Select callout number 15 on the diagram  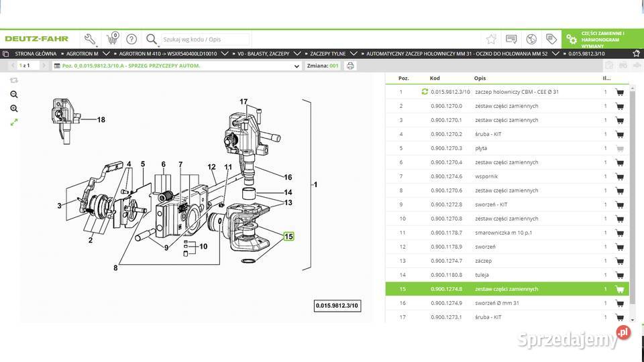click(x=288, y=236)
